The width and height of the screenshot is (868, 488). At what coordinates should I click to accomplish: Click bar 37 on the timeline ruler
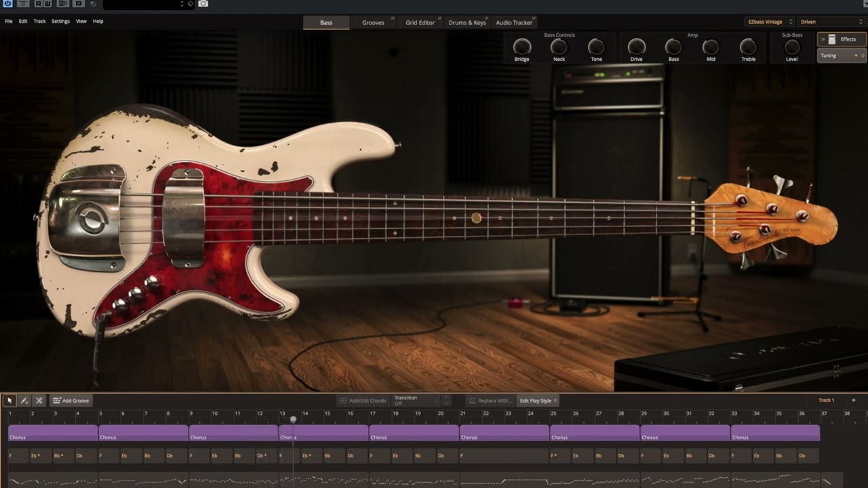(x=825, y=413)
